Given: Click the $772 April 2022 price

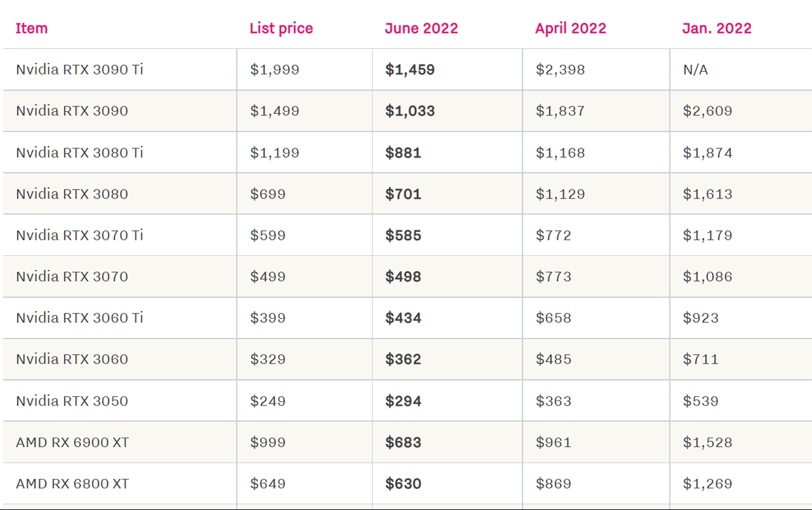Looking at the screenshot, I should tap(554, 235).
